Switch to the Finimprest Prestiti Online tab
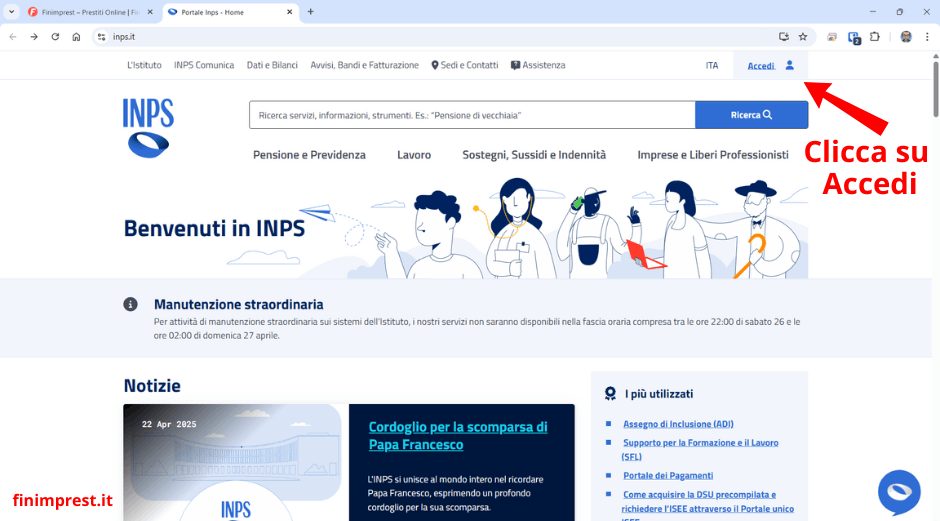The height and width of the screenshot is (521, 940). tap(91, 12)
